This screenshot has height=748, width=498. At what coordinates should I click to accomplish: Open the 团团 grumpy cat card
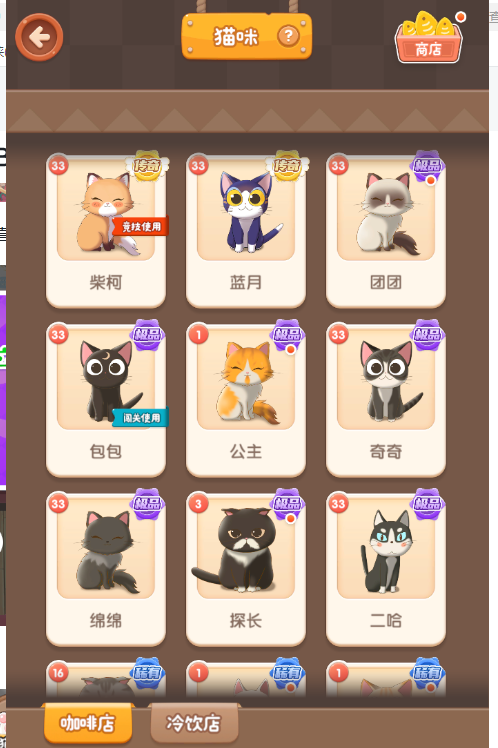coord(386,231)
